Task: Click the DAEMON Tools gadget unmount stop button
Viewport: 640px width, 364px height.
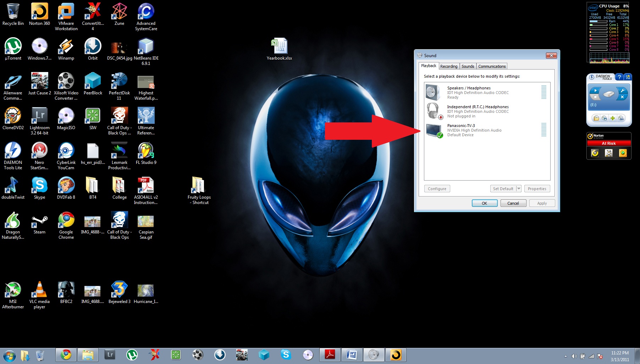Action: point(595,97)
